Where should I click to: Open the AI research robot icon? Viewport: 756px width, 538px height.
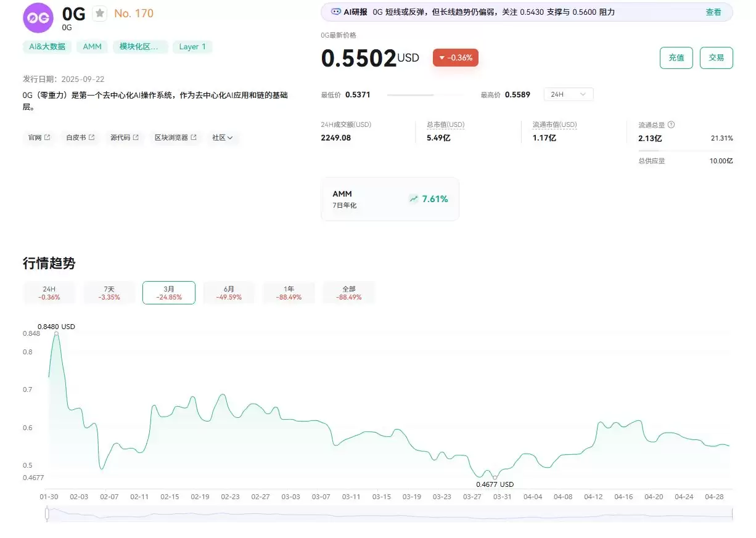[336, 12]
